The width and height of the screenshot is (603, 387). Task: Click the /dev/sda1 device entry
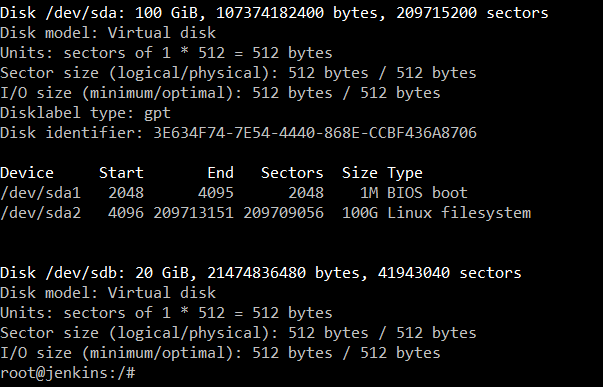point(41,193)
